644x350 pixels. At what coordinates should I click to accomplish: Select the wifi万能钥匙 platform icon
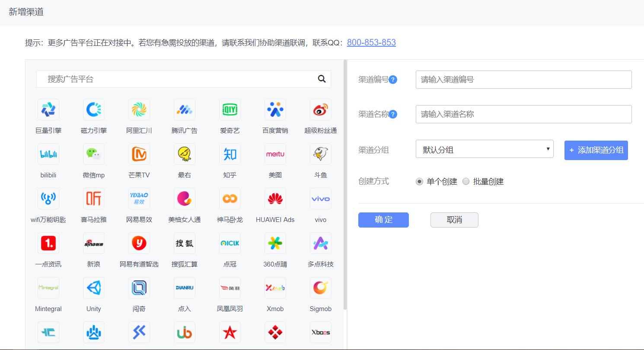click(x=48, y=199)
